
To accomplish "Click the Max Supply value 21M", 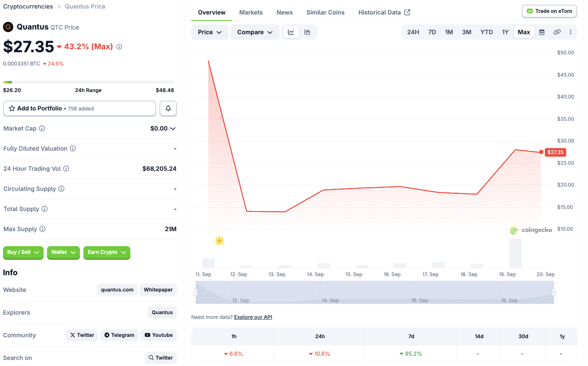I will [x=171, y=229].
